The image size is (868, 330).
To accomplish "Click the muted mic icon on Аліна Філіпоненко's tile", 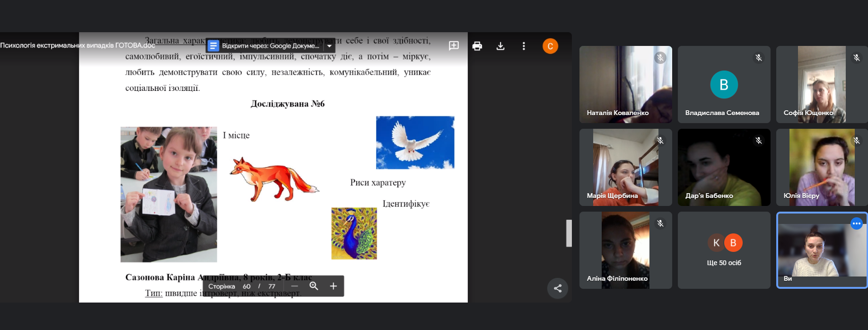I will pyautogui.click(x=660, y=223).
